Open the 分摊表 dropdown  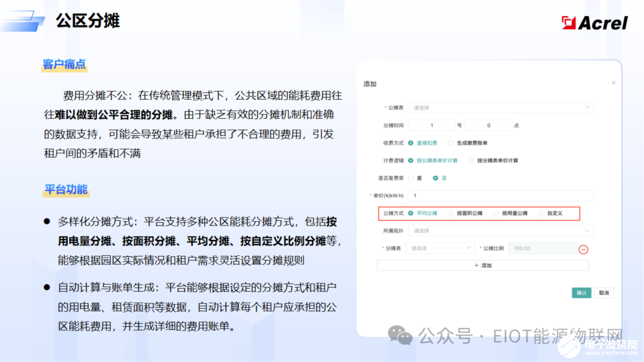[x=439, y=248]
